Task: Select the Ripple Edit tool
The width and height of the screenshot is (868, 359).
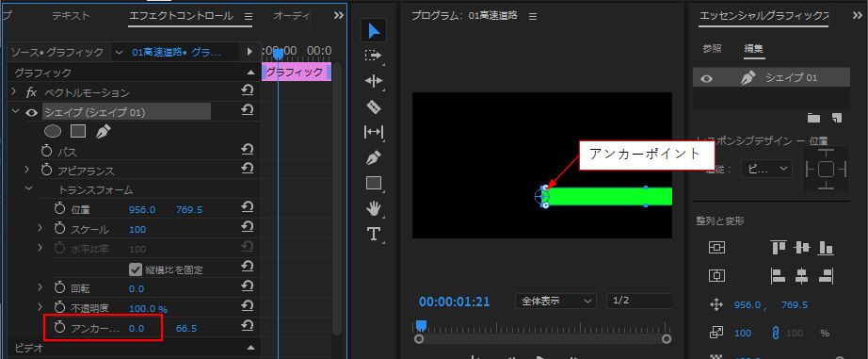Action: 374,81
